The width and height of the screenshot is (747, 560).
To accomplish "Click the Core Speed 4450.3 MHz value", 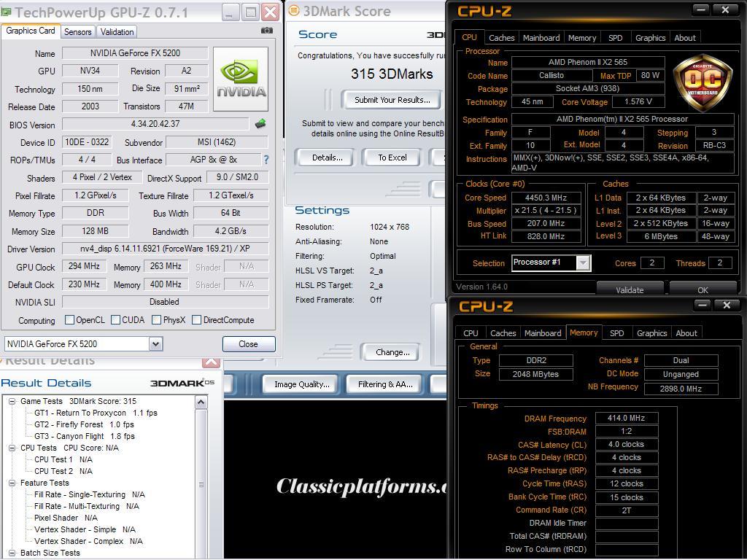I will [x=546, y=198].
